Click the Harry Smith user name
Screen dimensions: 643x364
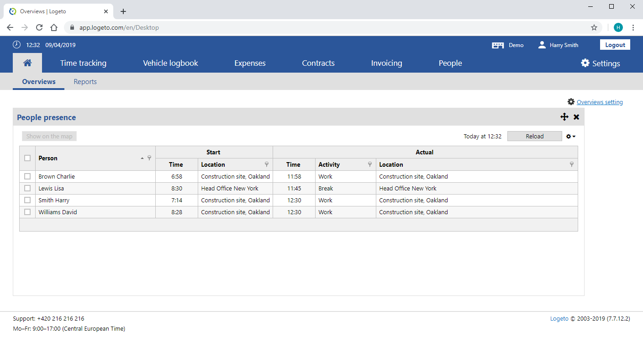coord(564,45)
